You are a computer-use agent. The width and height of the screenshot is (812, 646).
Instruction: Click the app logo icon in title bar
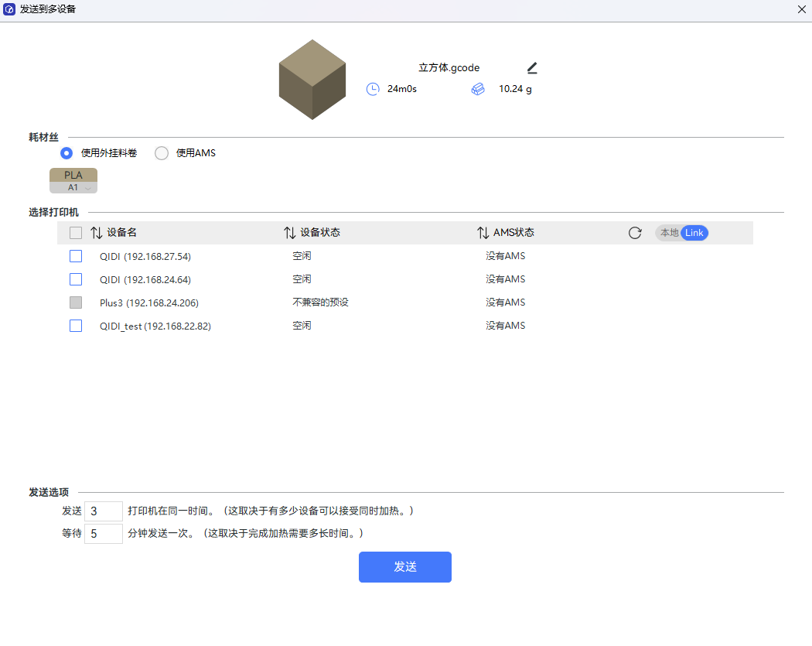(9, 9)
